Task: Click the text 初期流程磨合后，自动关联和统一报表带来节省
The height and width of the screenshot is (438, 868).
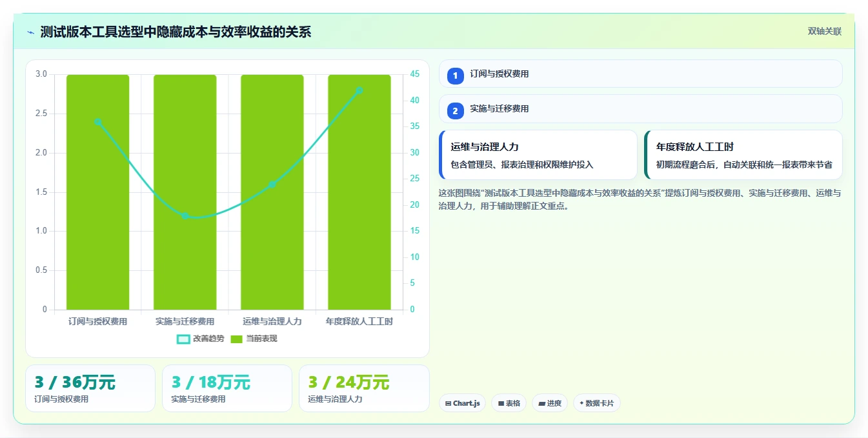Action: coord(744,164)
